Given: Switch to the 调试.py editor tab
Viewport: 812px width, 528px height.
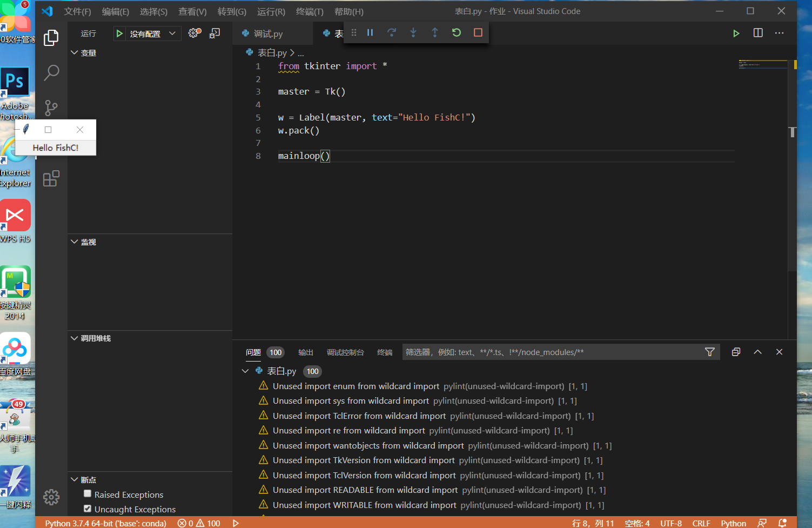Looking at the screenshot, I should coord(273,34).
